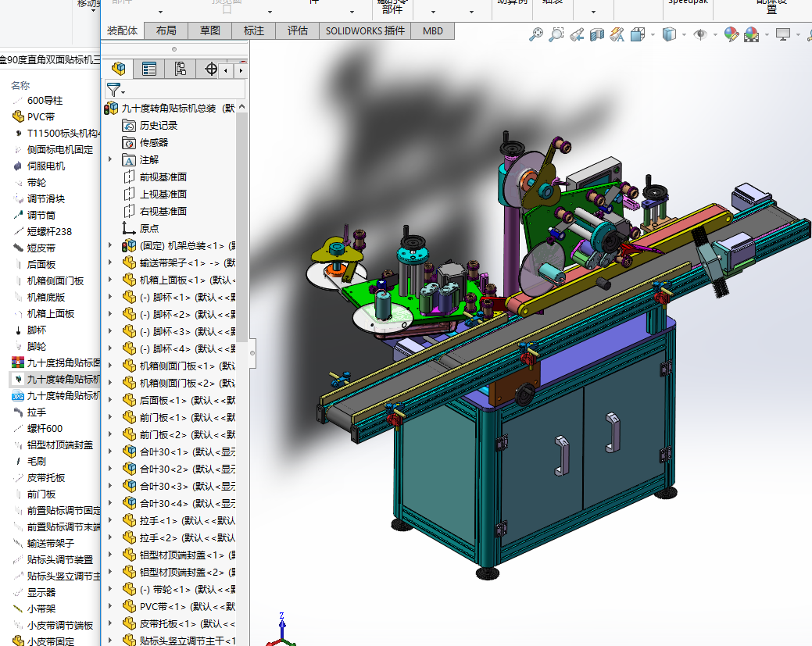The height and width of the screenshot is (646, 812).
Task: Click the feature tree scroll-up arrow
Action: click(241, 107)
